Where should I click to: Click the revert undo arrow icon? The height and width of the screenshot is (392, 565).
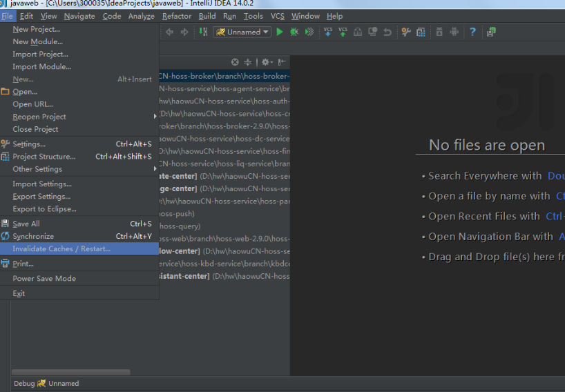coord(387,32)
